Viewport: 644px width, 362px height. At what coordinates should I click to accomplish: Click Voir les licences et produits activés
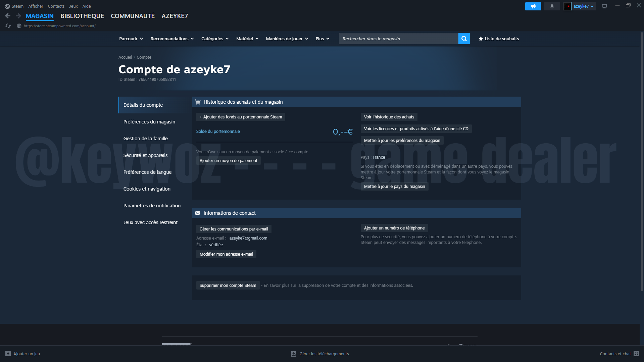pos(416,129)
